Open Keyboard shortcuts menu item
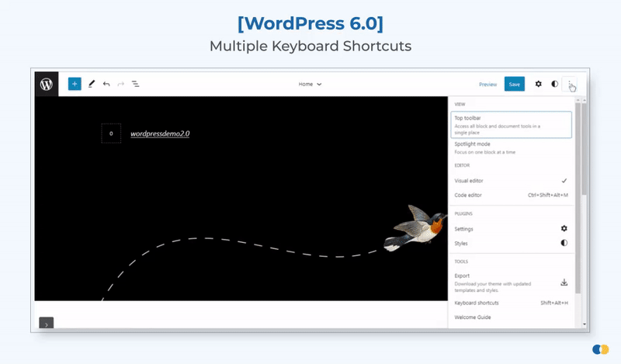Image resolution: width=621 pixels, height=364 pixels. pyautogui.click(x=511, y=303)
